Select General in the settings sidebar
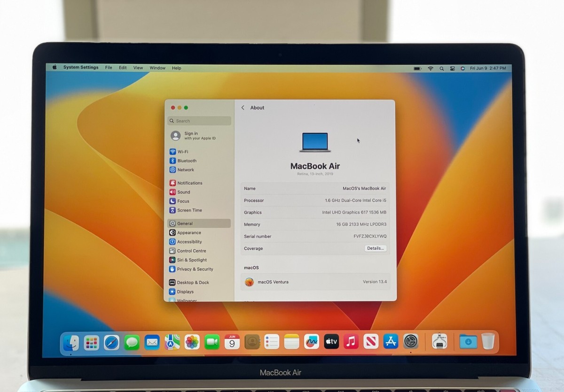The height and width of the screenshot is (392, 564). coord(199,223)
